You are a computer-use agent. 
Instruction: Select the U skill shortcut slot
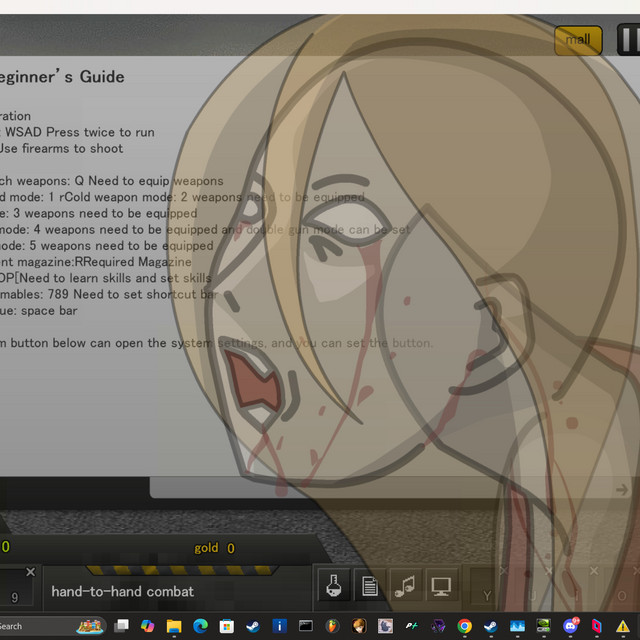(532, 587)
